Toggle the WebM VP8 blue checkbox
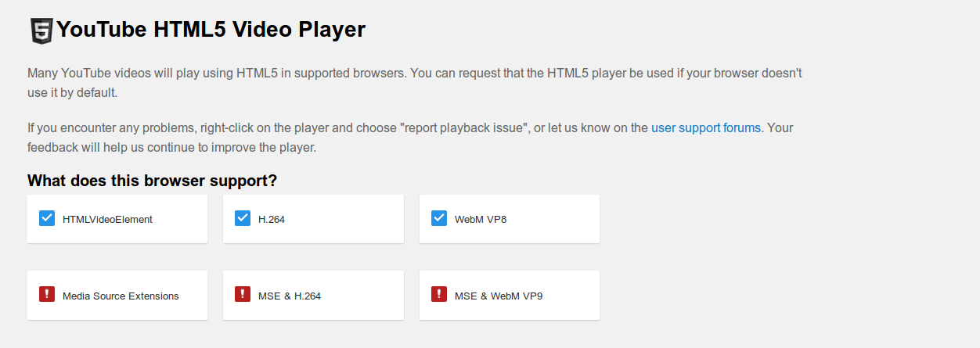Viewport: 980px width, 348px height. (x=439, y=218)
